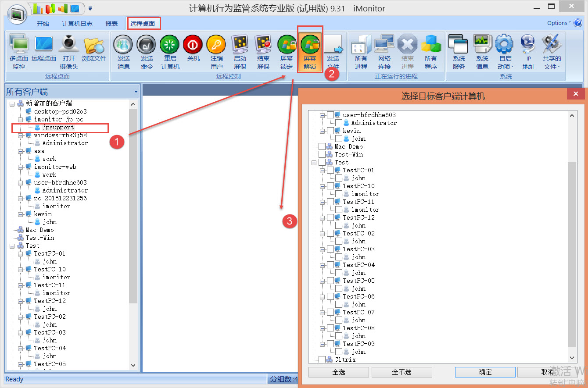Collapse the Test group in dialog tree
The width and height of the screenshot is (588, 388).
(x=314, y=162)
